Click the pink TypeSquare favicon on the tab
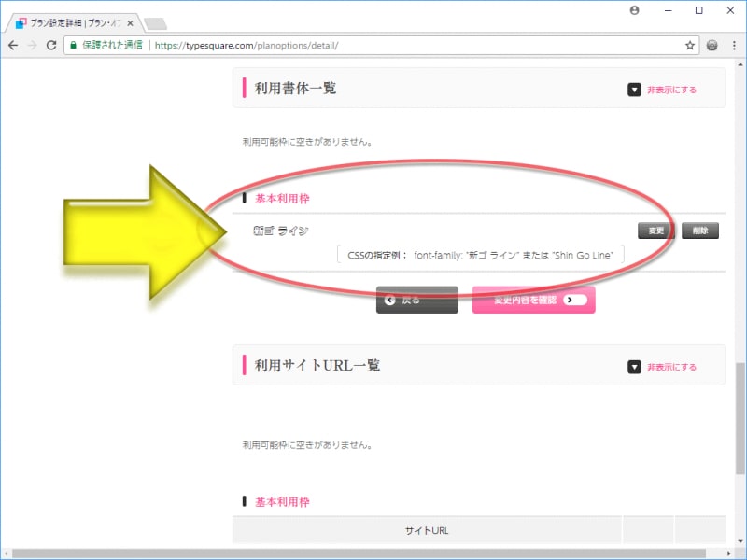Viewport: 747px width, 560px height. (x=21, y=22)
